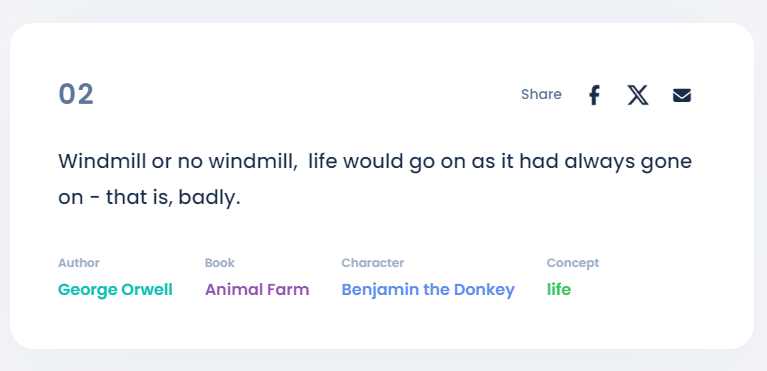
Task: Open the George Orwell author page
Action: 115,290
